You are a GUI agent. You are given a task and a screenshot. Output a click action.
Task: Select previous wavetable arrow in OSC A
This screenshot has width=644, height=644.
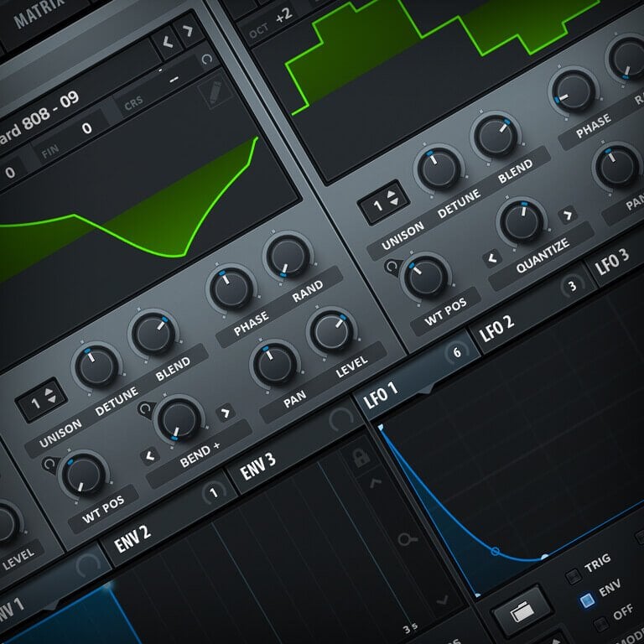(x=167, y=41)
